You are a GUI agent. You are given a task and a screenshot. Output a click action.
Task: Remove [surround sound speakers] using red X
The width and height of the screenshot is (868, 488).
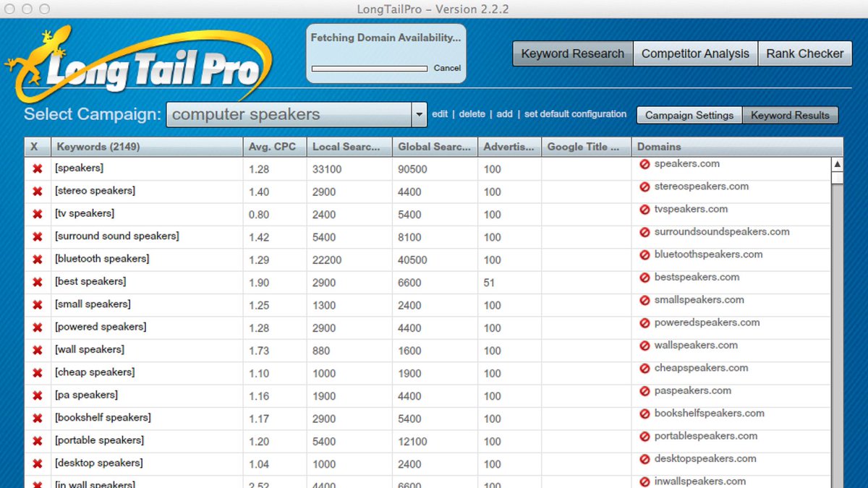click(38, 236)
